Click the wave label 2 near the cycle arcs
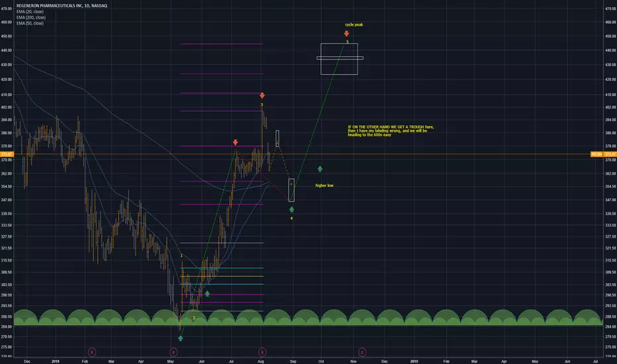This screenshot has height=364, width=617. coord(194,318)
